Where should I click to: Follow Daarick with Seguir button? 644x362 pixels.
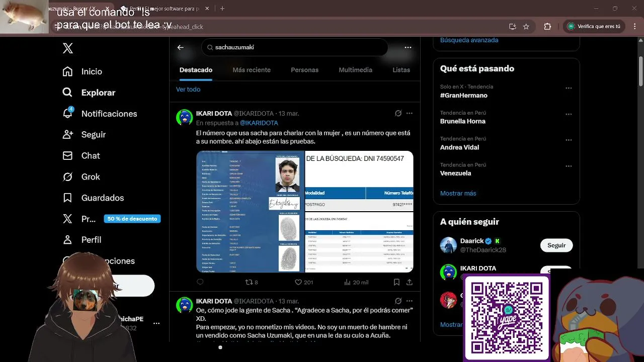556,245
